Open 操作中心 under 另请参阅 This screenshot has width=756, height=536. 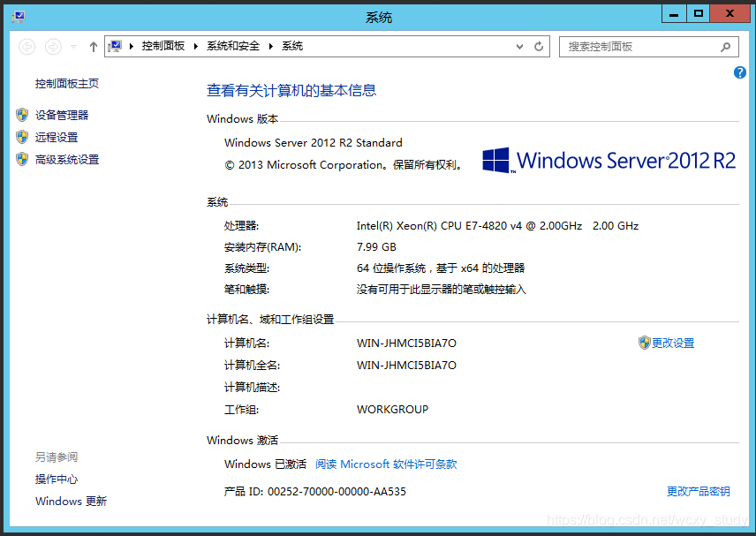57,479
